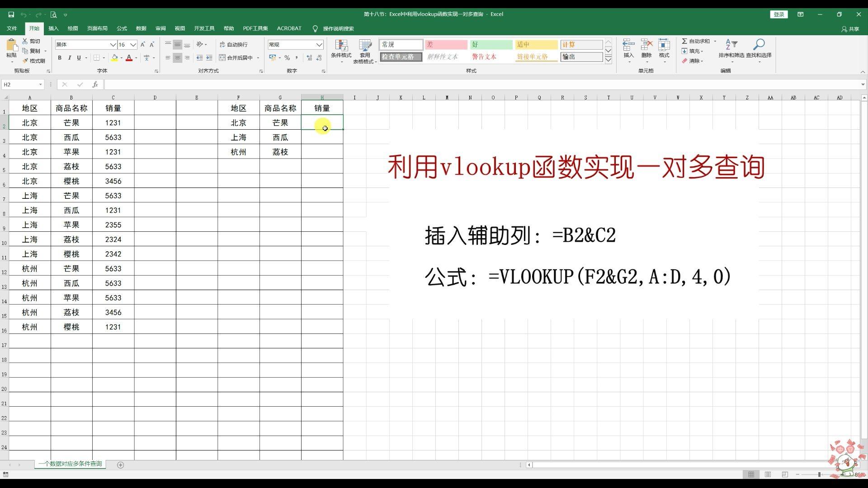Open the font name dropdown
The image size is (868, 488).
pyautogui.click(x=113, y=45)
